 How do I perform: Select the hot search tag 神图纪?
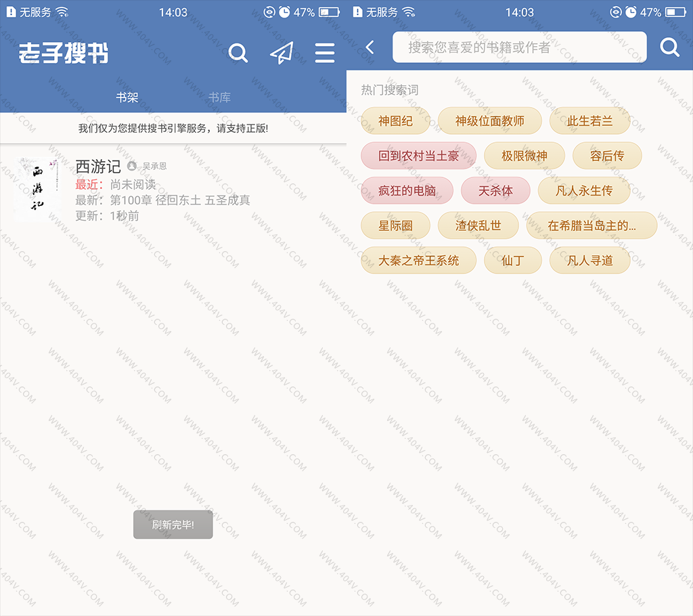point(395,121)
